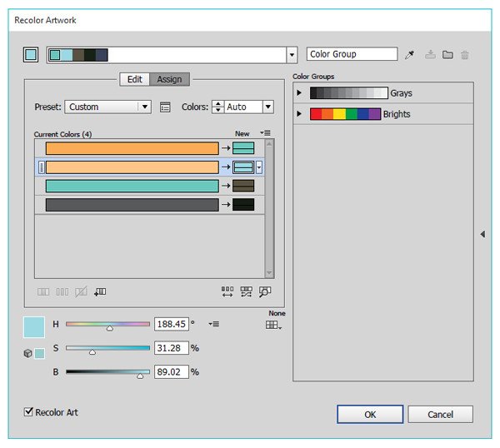Uncheck the Recolor Art checkbox
Screen dimensions: 500x448
(29, 412)
